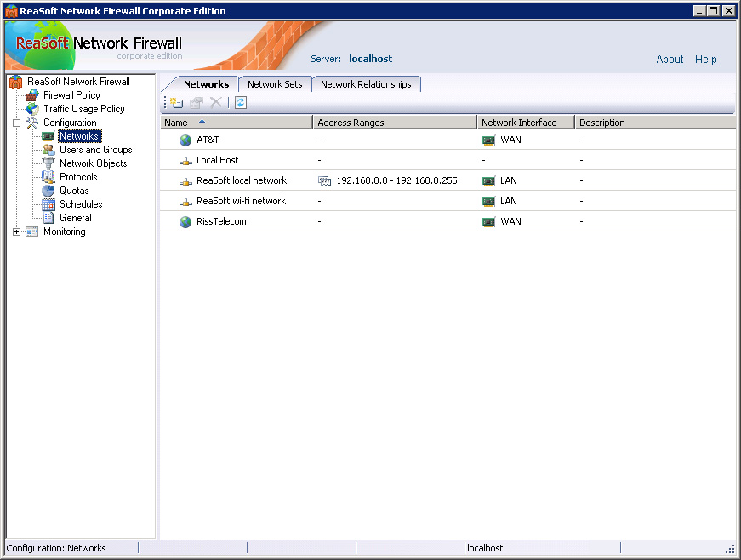The width and height of the screenshot is (741, 560).
Task: Select Firewall Policy in the tree
Action: (71, 95)
